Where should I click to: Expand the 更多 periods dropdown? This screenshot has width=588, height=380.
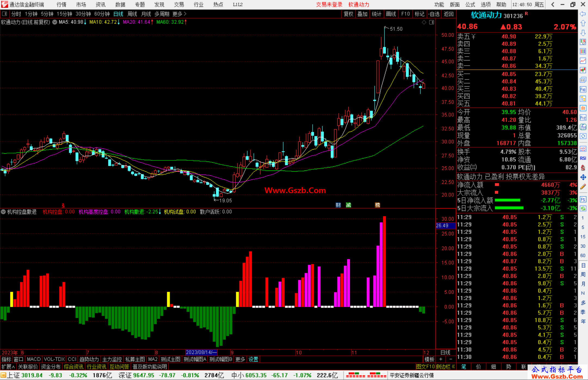click(179, 14)
